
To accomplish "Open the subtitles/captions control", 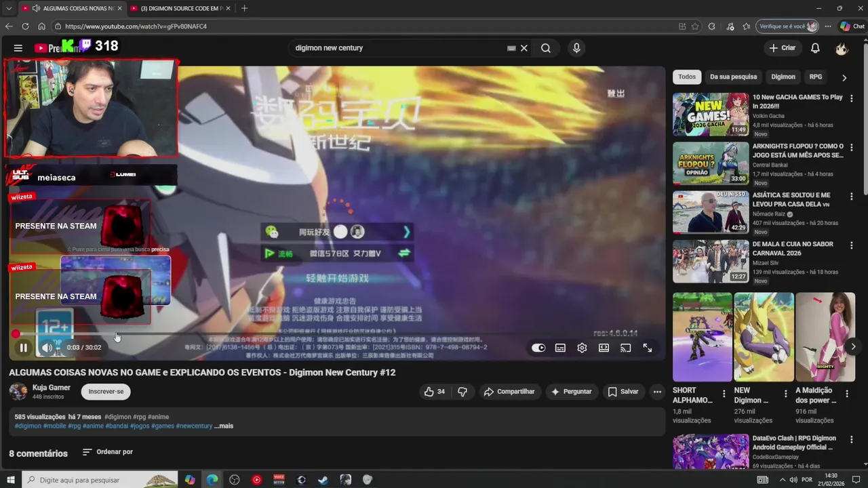I will pyautogui.click(x=560, y=348).
